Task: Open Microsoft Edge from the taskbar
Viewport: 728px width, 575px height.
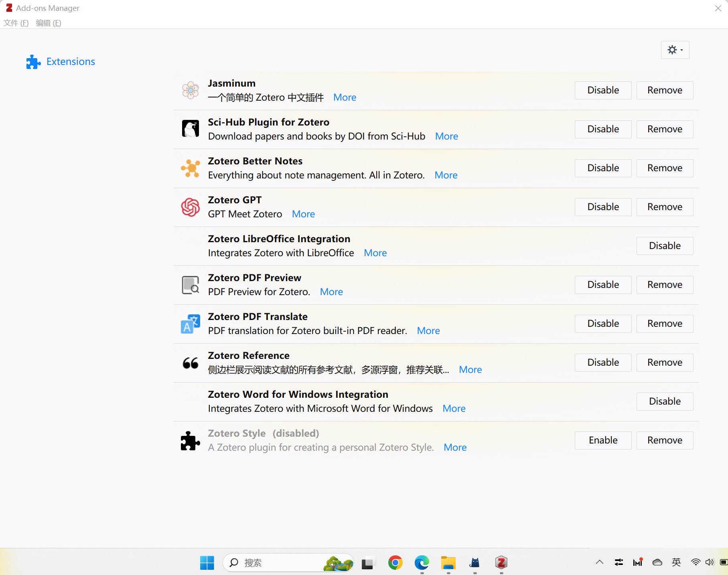Action: tap(422, 563)
